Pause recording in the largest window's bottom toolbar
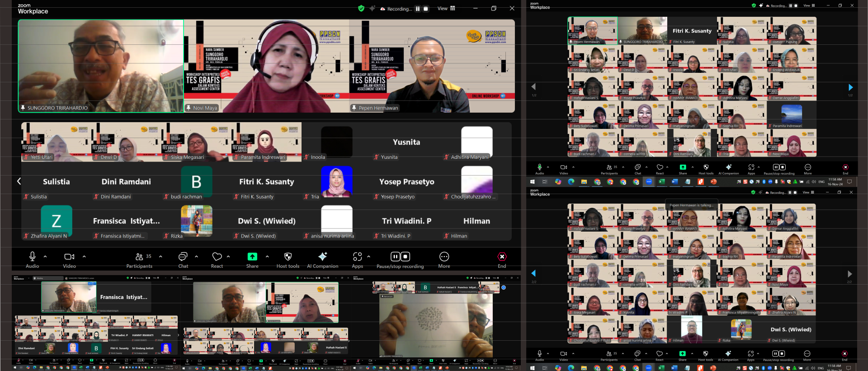Image resolution: width=868 pixels, height=371 pixels. tap(395, 257)
